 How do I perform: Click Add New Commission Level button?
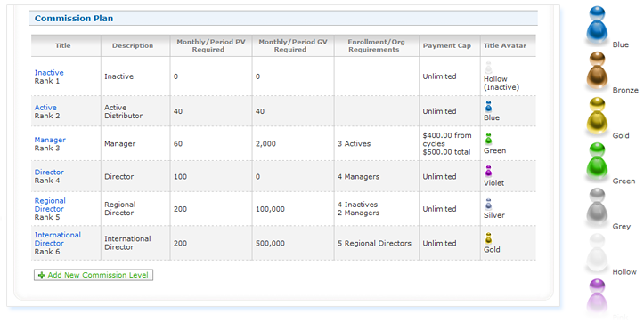click(94, 275)
